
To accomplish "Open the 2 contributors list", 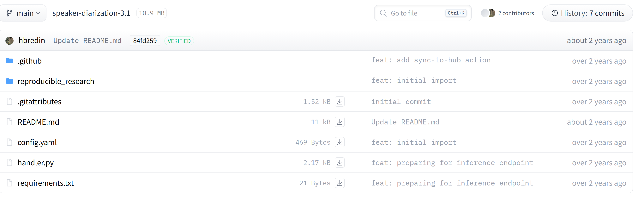I will pos(516,13).
